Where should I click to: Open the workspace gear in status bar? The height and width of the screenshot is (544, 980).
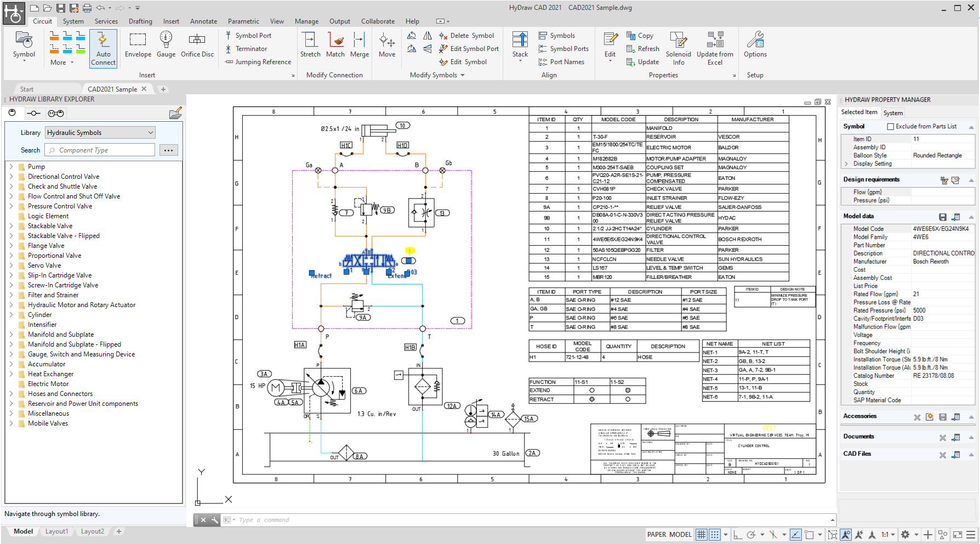[x=905, y=535]
